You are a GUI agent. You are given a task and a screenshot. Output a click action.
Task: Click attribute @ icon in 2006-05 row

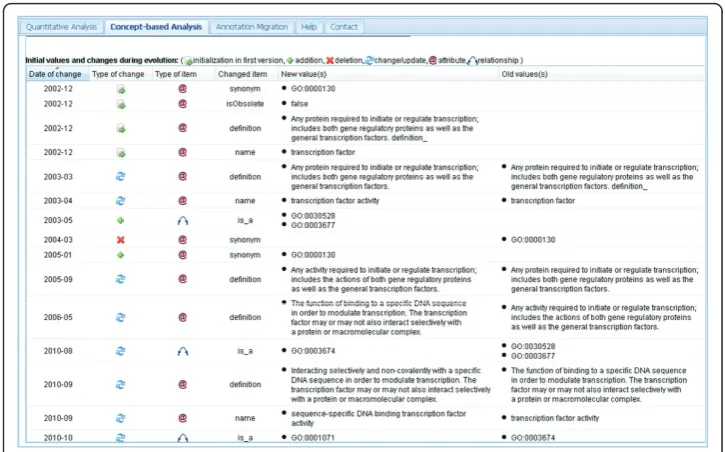click(x=183, y=317)
